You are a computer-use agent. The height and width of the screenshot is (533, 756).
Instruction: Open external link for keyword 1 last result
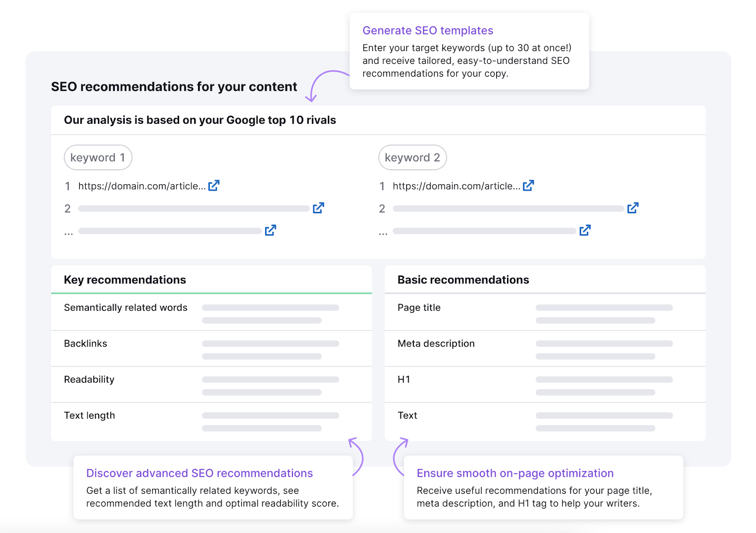[x=270, y=230]
